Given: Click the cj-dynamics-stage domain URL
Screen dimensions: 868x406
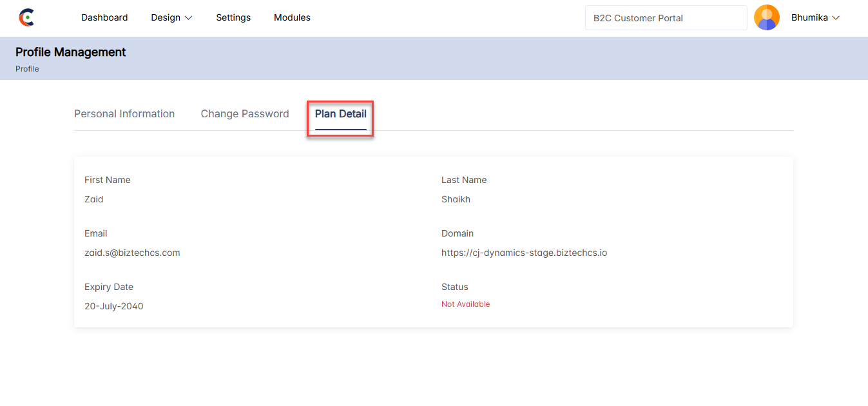Looking at the screenshot, I should (x=524, y=253).
